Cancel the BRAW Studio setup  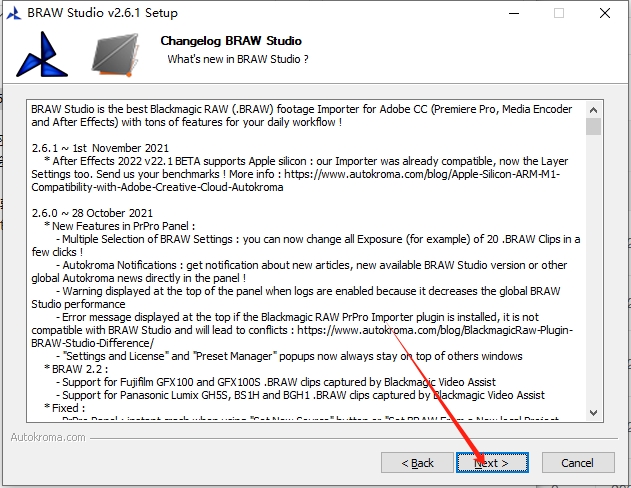coord(578,463)
